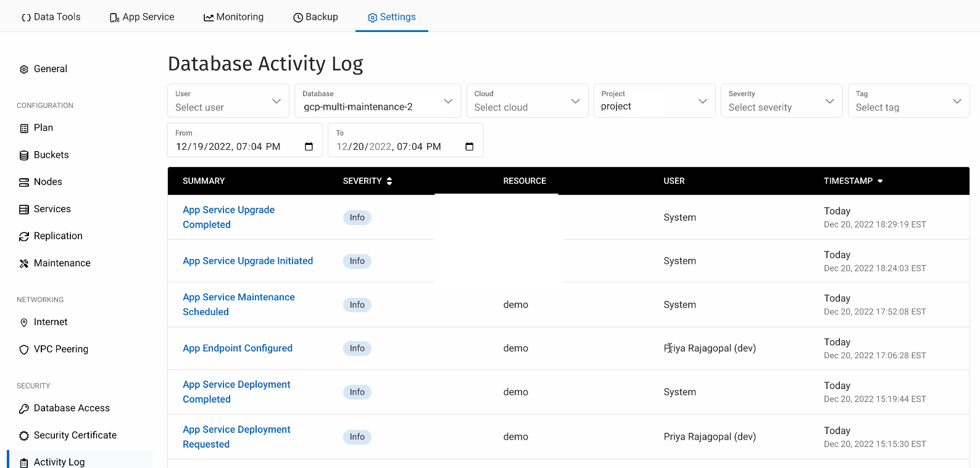
Task: Open the Database filter dropdown
Action: [x=378, y=101]
